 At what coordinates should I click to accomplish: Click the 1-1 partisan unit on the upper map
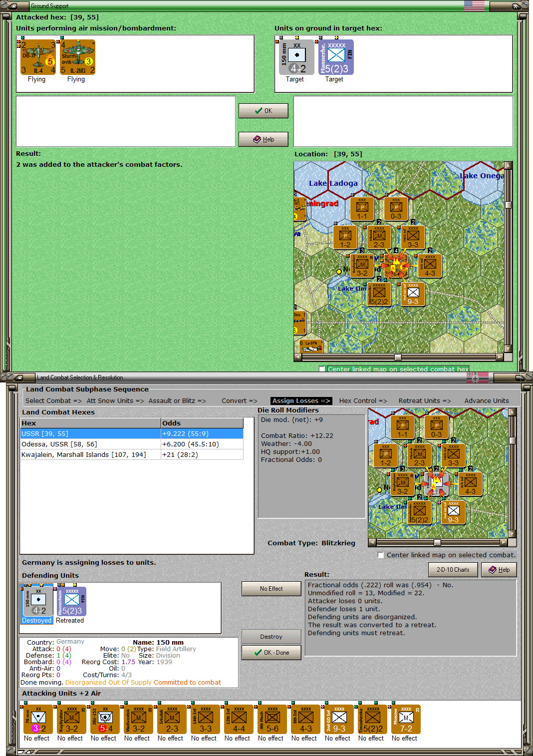click(362, 209)
